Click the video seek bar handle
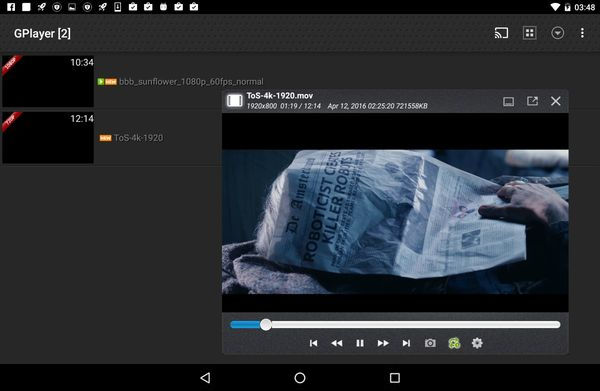Viewport: 600px width, 391px height. (266, 325)
